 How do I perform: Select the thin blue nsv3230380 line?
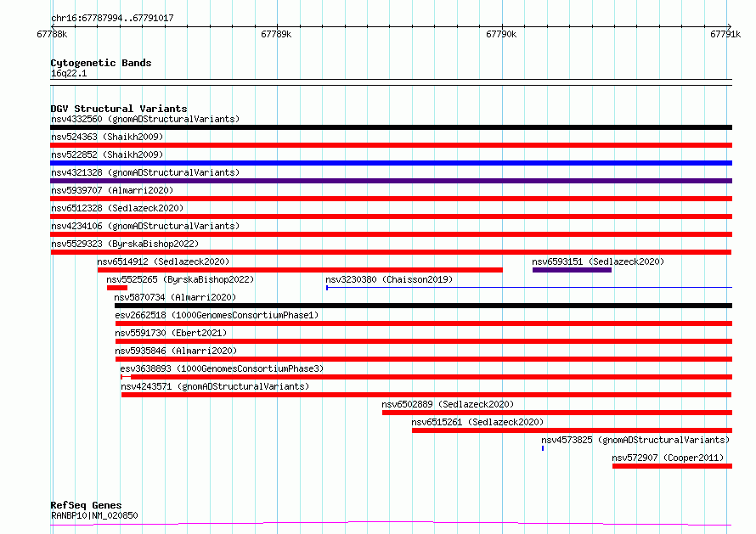click(529, 288)
